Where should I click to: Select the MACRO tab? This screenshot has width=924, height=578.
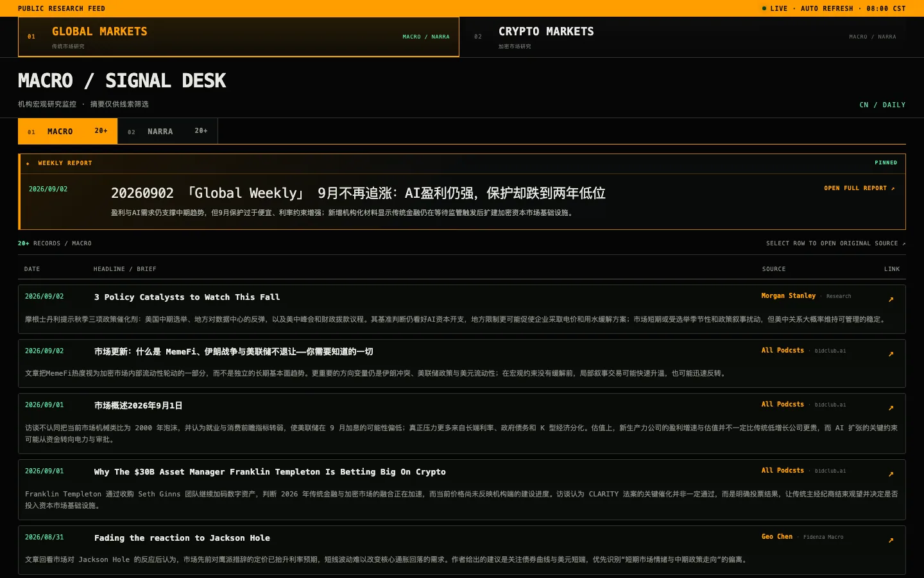[67, 131]
